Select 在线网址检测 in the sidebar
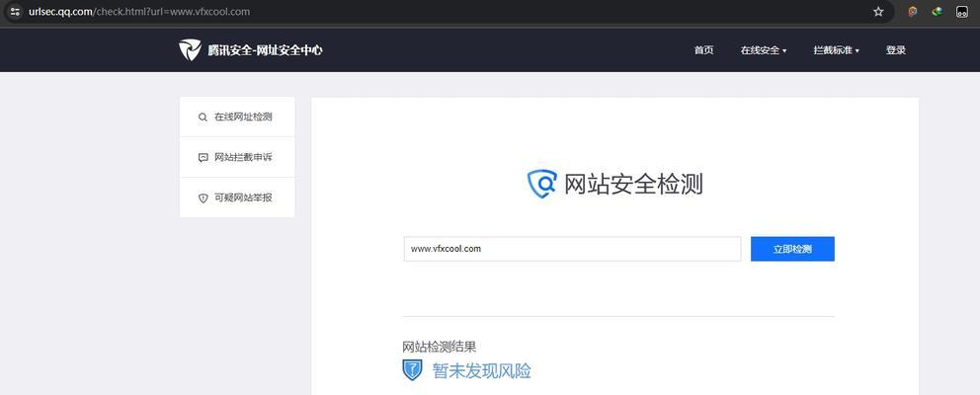Image resolution: width=980 pixels, height=395 pixels. coord(237,117)
